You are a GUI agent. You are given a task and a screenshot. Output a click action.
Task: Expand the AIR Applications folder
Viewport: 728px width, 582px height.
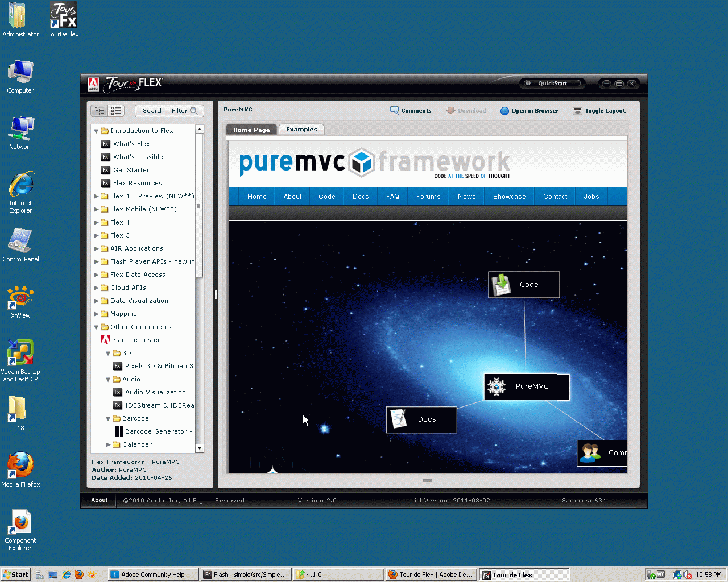coord(96,248)
